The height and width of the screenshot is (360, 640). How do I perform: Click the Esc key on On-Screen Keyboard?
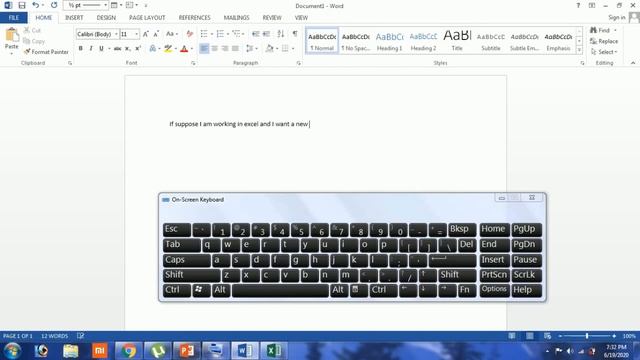point(176,229)
